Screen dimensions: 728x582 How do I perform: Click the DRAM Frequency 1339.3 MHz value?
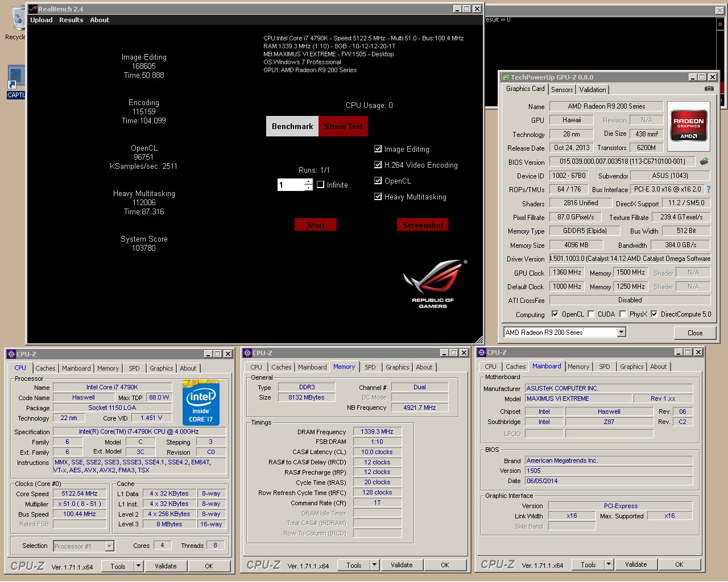click(377, 431)
